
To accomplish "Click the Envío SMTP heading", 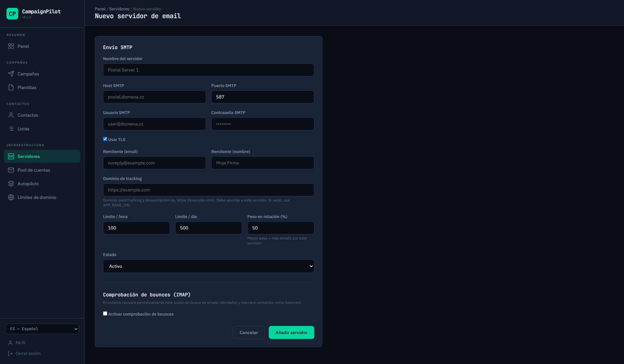I will coord(118,47).
